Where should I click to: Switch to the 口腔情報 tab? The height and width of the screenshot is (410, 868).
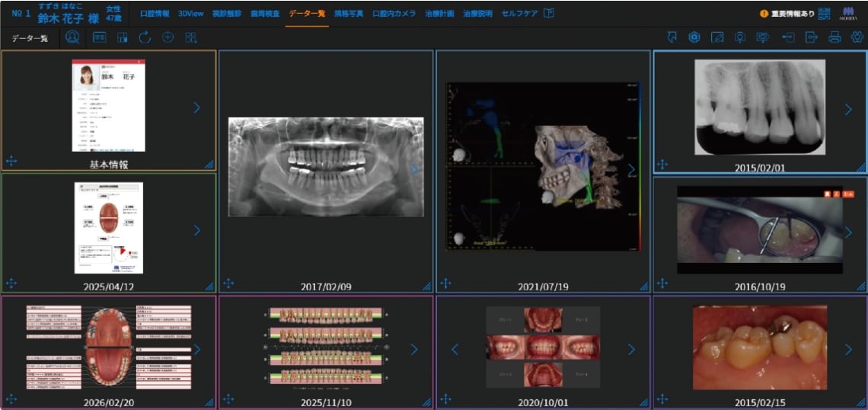155,14
